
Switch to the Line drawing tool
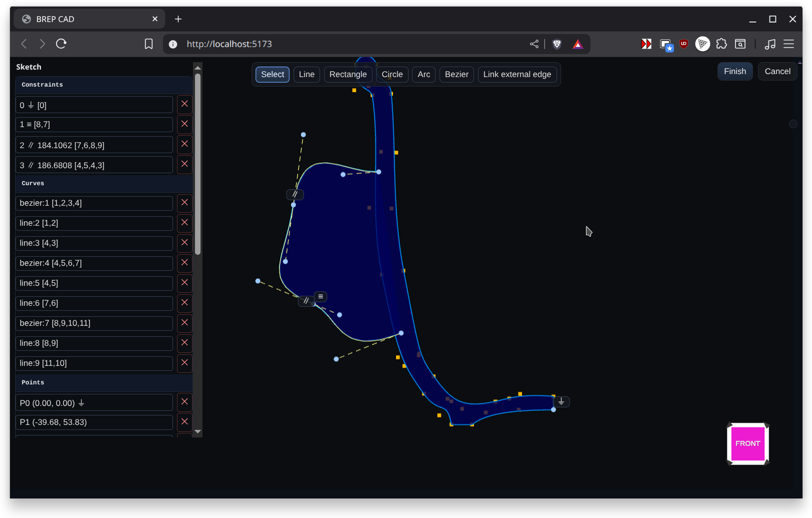306,75
